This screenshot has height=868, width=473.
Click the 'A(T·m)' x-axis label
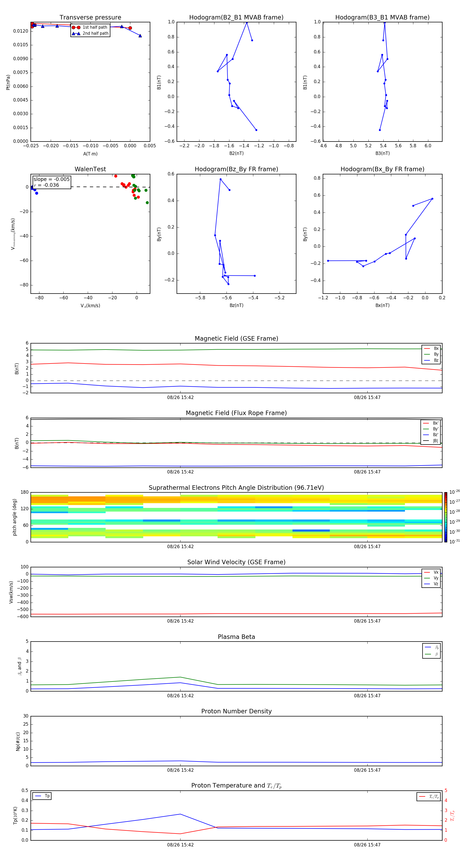pos(90,154)
